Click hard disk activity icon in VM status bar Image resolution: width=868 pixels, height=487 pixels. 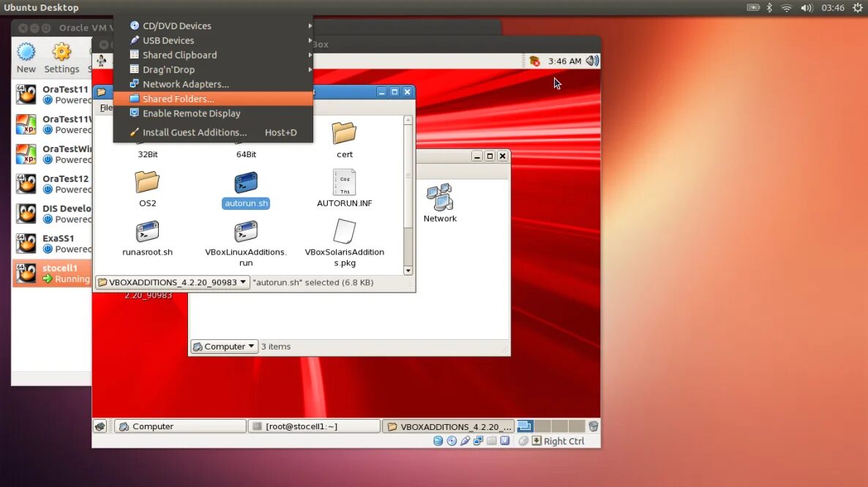click(438, 441)
